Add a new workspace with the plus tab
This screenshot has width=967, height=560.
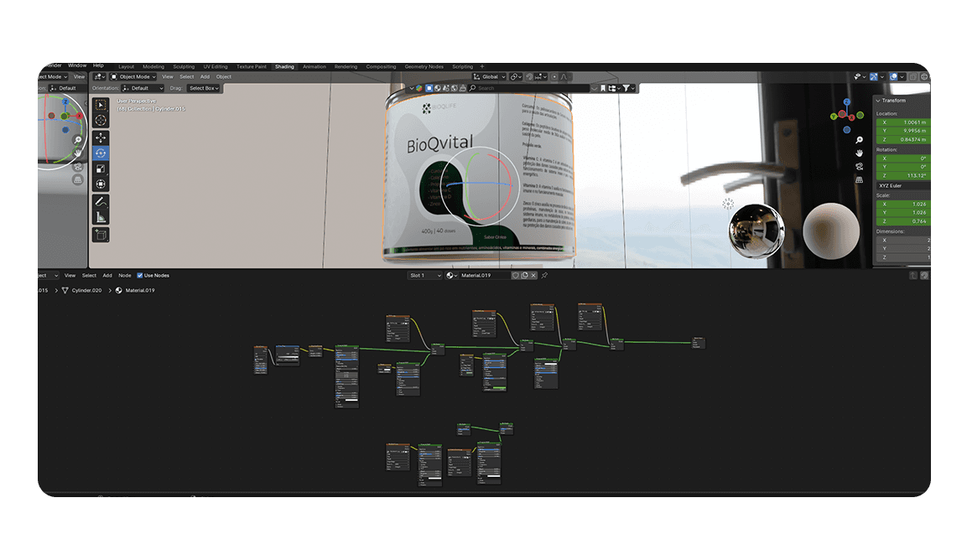482,66
